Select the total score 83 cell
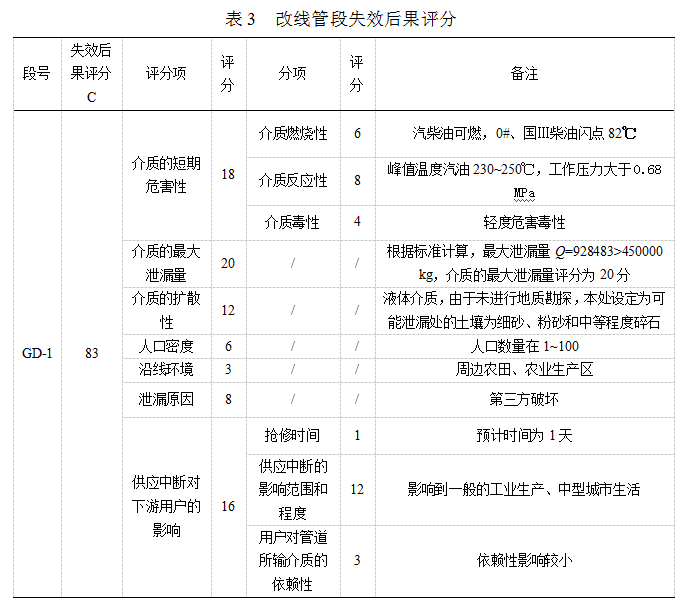Image resolution: width=683 pixels, height=604 pixels. [91, 353]
